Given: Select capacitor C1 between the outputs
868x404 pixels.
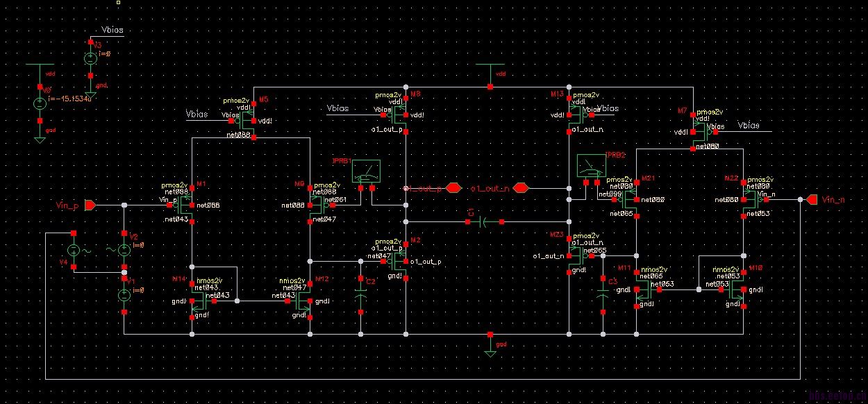Looking at the screenshot, I should click(485, 221).
